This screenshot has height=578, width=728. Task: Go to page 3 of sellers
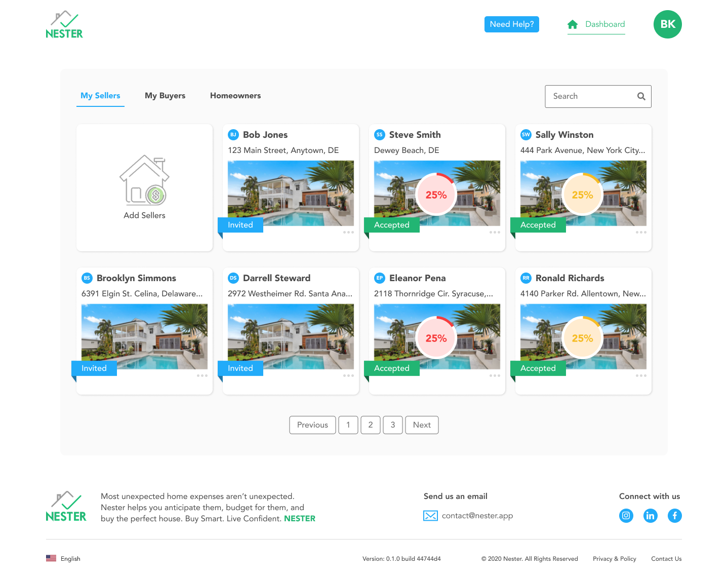tap(393, 425)
